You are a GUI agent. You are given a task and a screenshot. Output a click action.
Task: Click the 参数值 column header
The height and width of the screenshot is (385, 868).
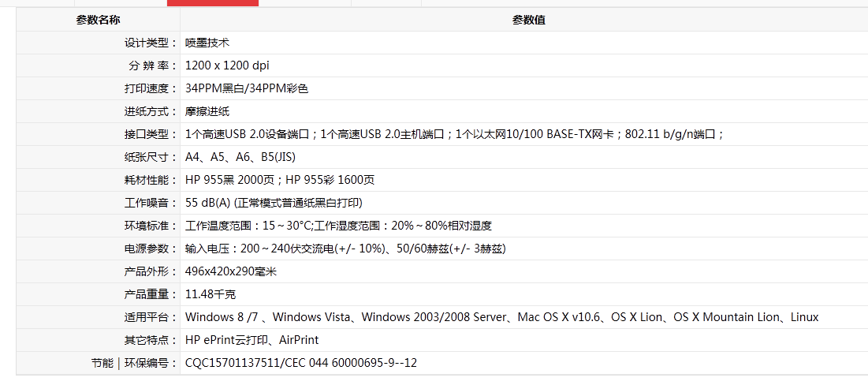(x=529, y=20)
